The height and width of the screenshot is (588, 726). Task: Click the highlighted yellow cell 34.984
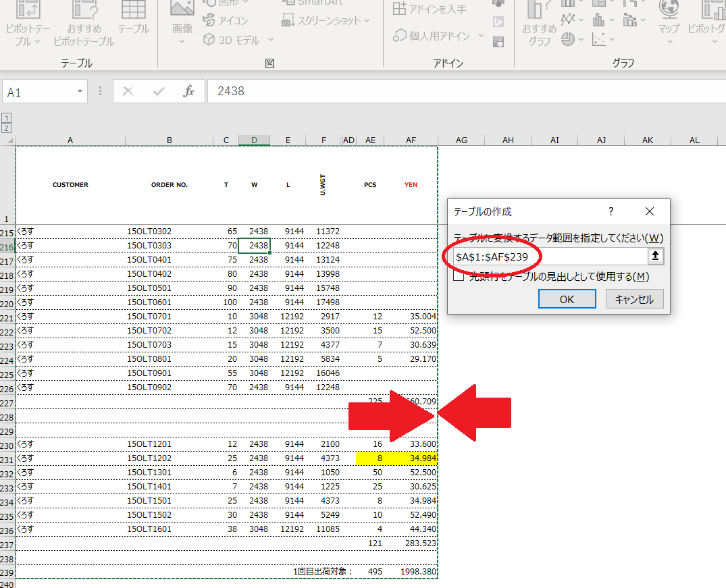411,458
